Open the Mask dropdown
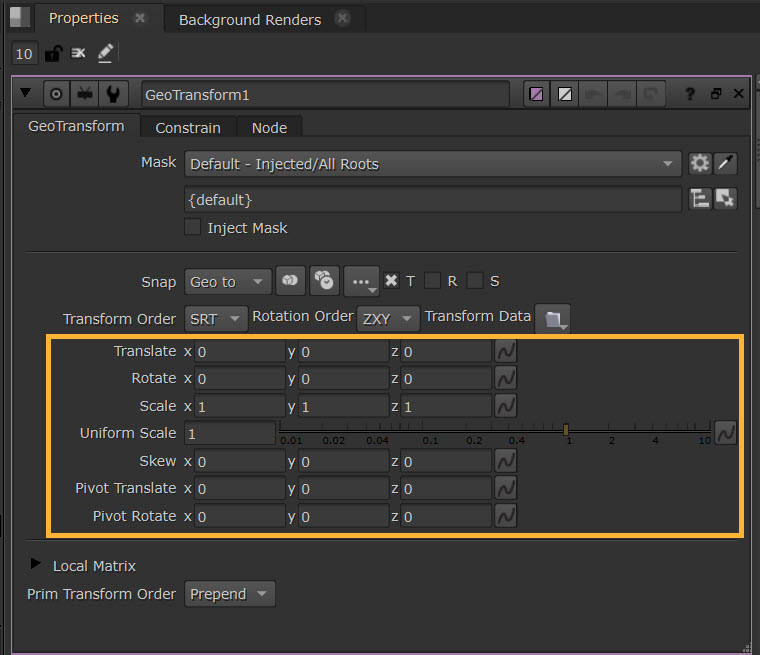Image resolution: width=760 pixels, height=655 pixels. [432, 164]
